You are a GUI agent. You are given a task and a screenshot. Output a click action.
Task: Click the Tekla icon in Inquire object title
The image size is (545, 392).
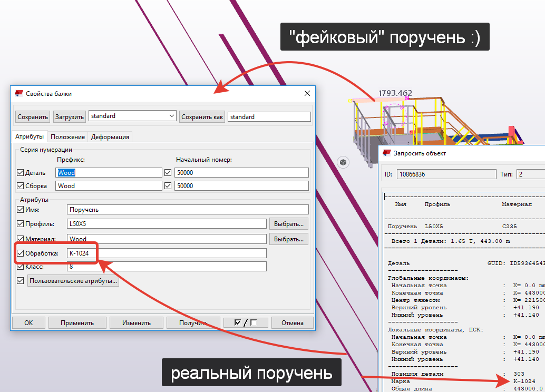(x=386, y=153)
